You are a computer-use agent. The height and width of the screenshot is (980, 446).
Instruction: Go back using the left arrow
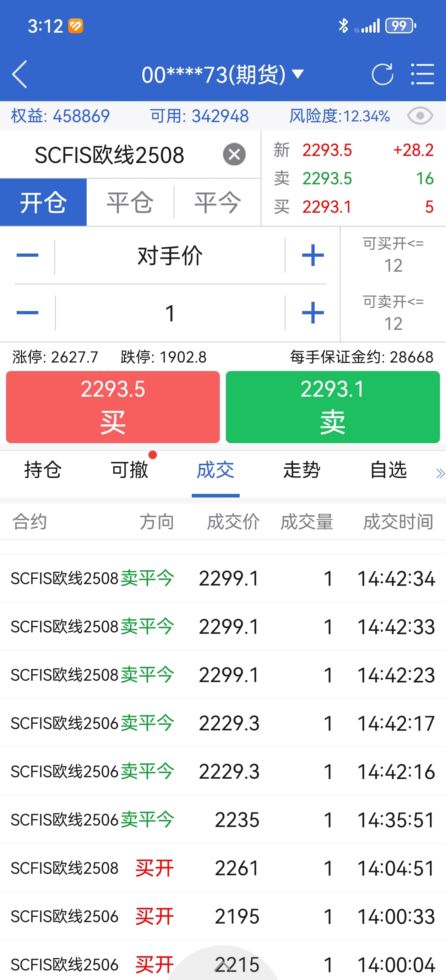pyautogui.click(x=20, y=74)
